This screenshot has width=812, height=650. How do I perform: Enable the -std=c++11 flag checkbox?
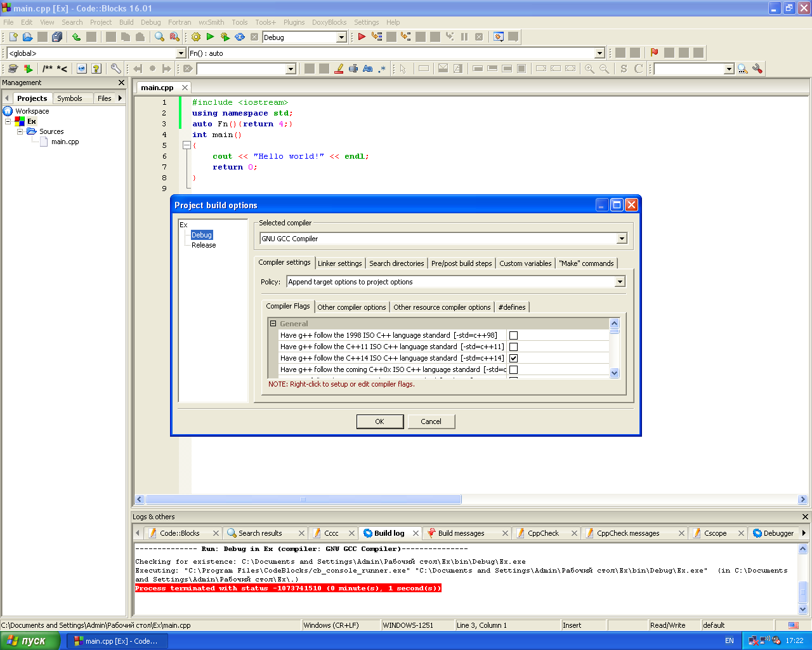pos(513,347)
